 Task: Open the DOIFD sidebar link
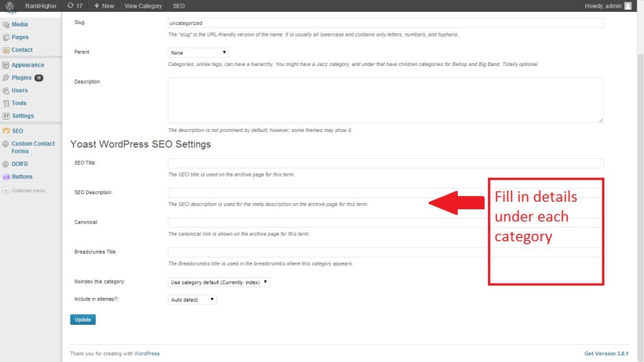[19, 164]
